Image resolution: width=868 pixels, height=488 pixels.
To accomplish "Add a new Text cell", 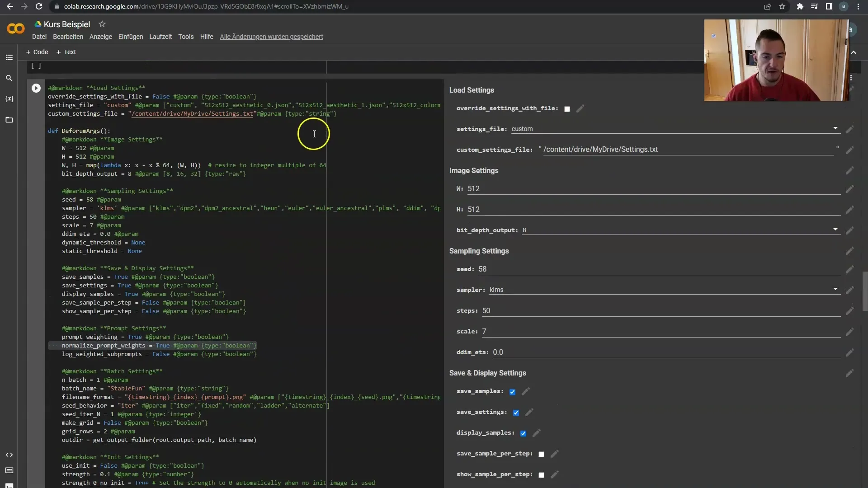I will pos(66,52).
